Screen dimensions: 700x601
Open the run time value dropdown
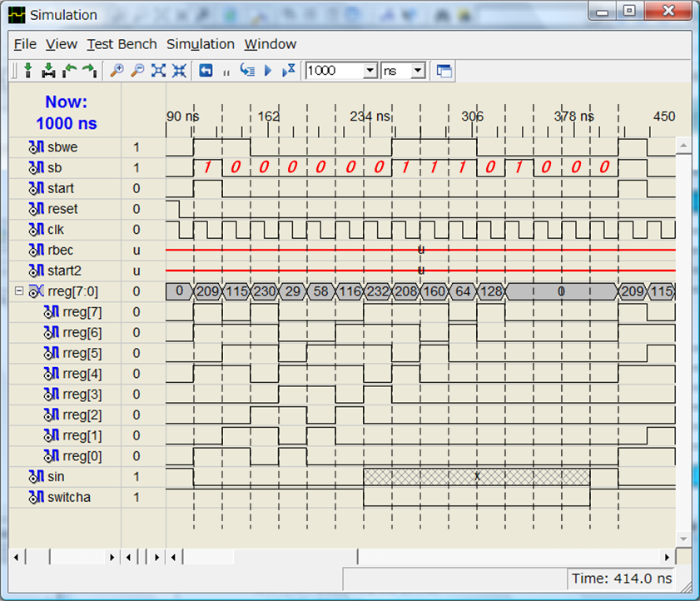click(370, 71)
